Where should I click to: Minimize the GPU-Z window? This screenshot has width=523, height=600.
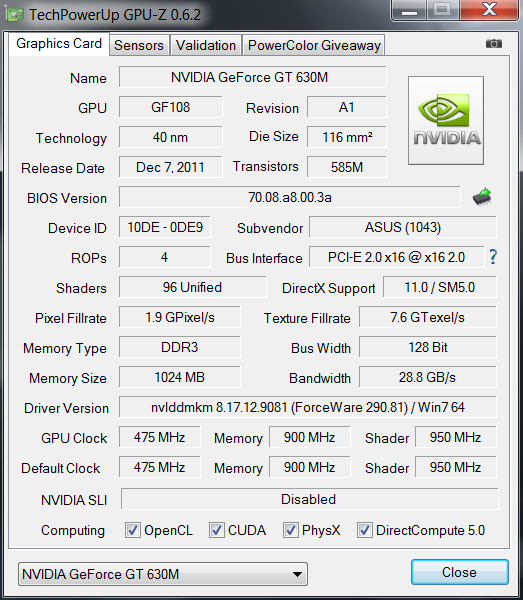[409, 11]
